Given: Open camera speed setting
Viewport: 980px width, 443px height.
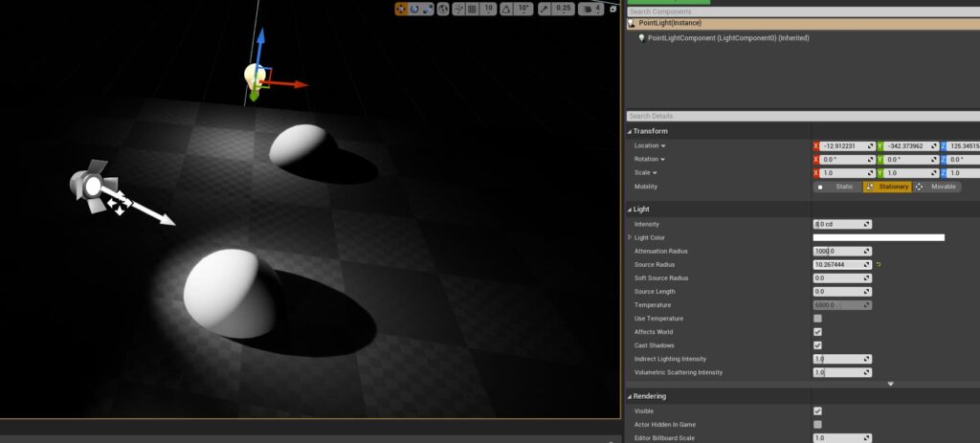Looking at the screenshot, I should pyautogui.click(x=590, y=9).
